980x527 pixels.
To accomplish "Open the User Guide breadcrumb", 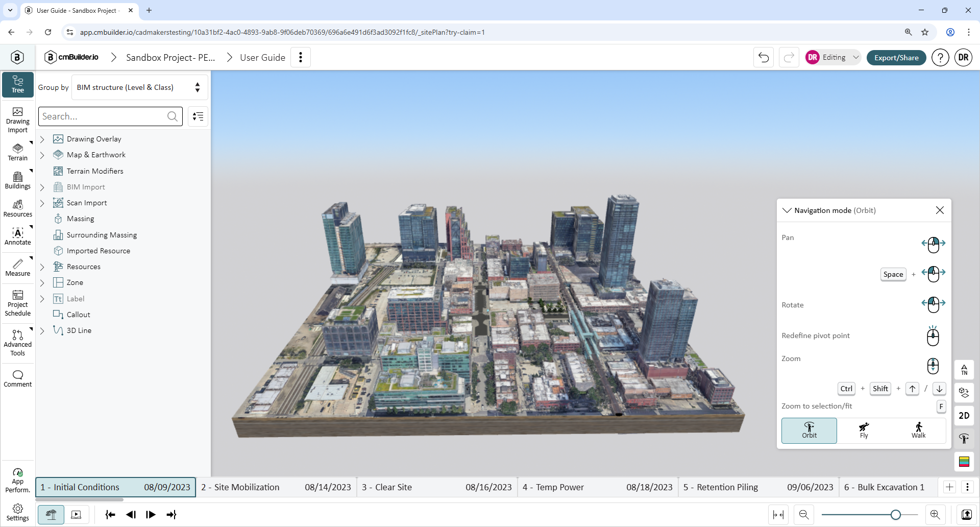I will (x=262, y=58).
